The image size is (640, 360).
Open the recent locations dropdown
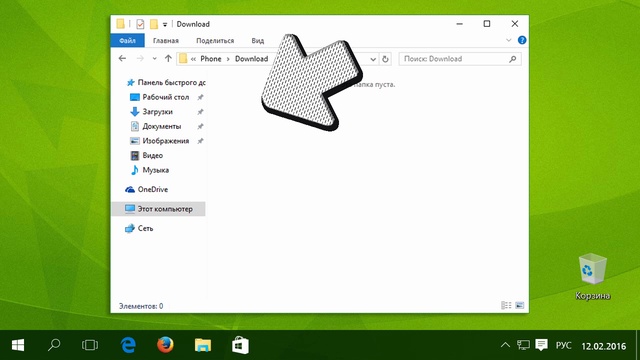(154, 59)
